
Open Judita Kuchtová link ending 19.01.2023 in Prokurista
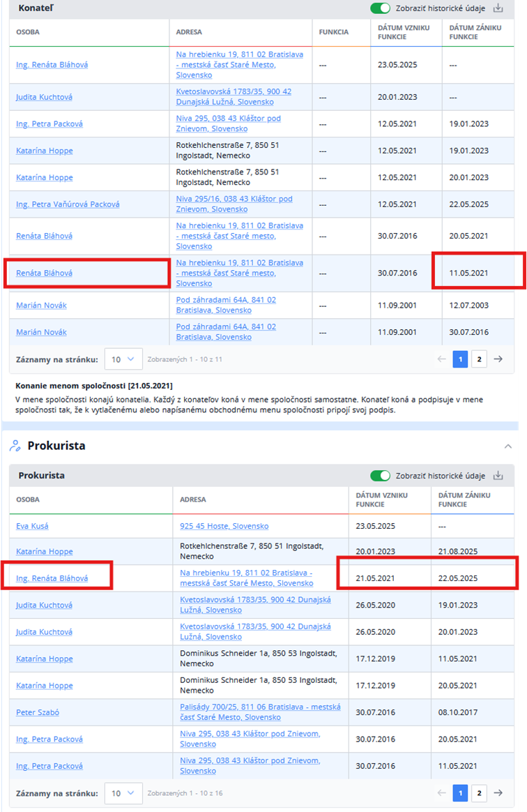(44, 605)
